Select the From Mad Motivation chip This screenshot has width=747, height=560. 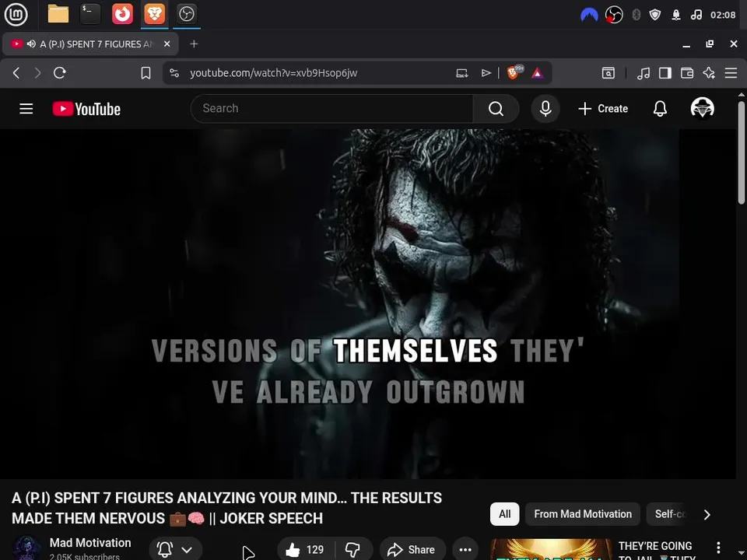tap(583, 514)
